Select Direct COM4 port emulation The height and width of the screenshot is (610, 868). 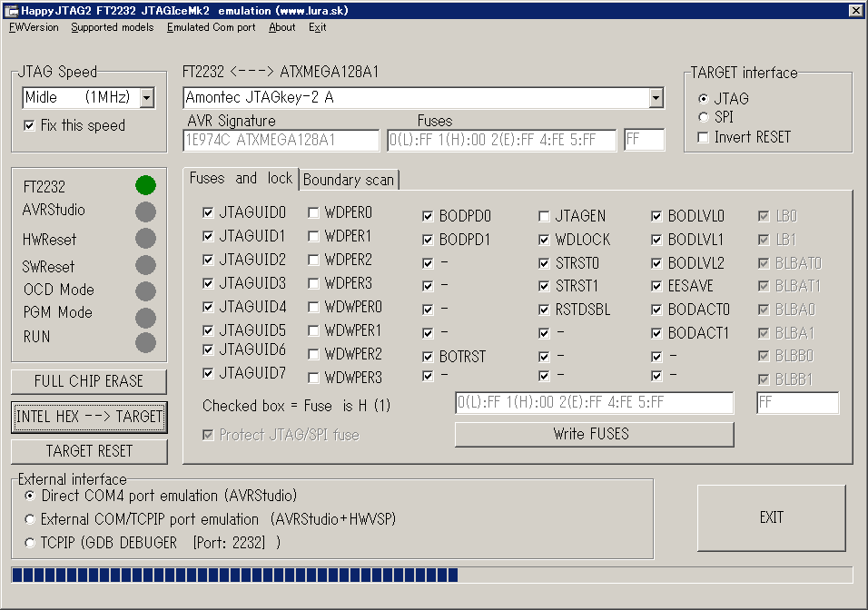[x=30, y=496]
